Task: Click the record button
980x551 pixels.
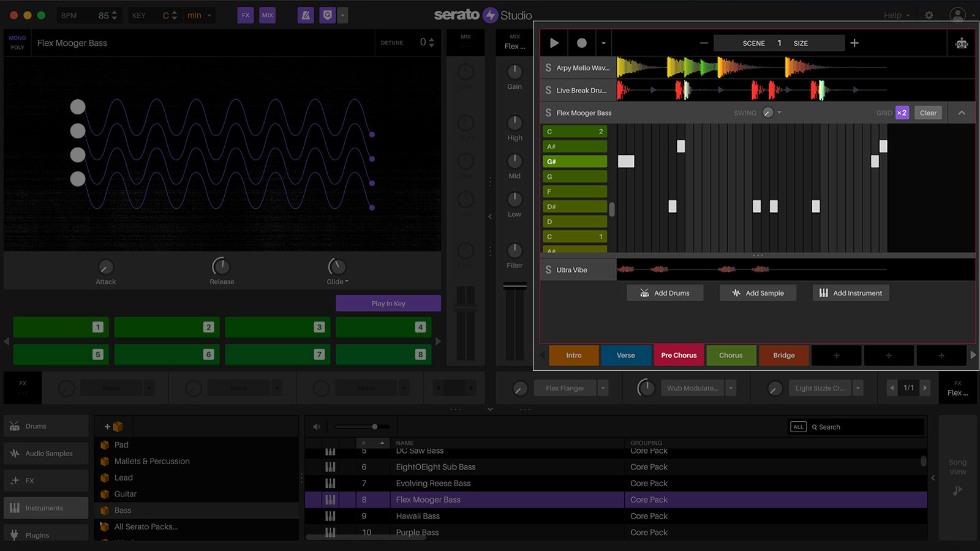Action: (x=582, y=43)
